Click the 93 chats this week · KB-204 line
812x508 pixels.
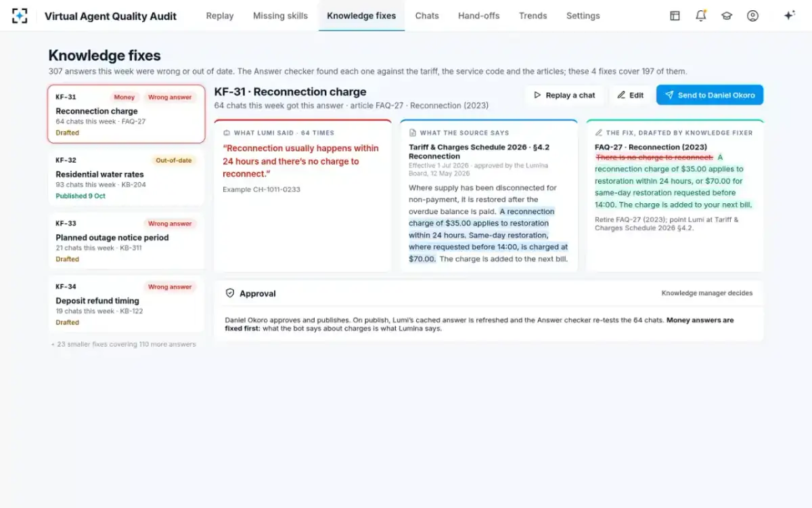tap(101, 185)
